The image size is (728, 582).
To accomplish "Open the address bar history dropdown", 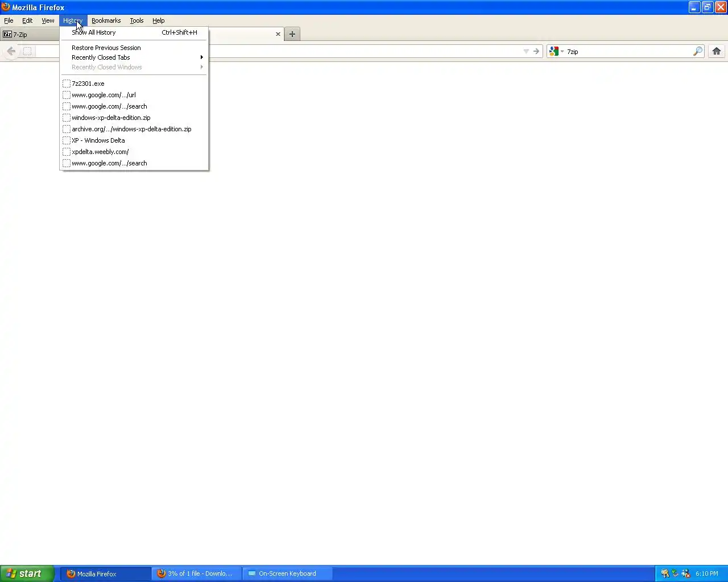I will pyautogui.click(x=526, y=51).
